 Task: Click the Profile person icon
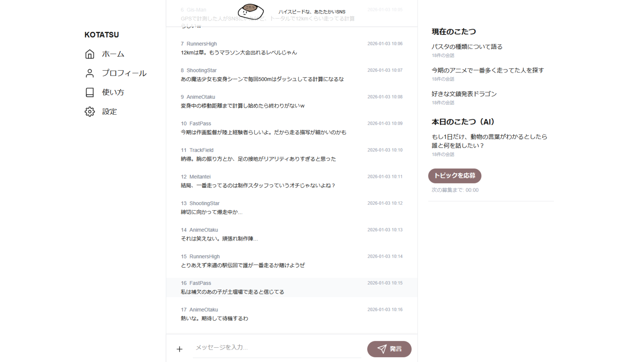coord(90,73)
